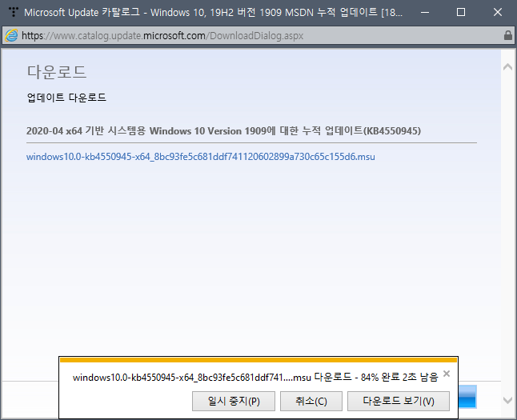Viewport: 517px width, 420px height.
Task: Click the blue button behind the download bar
Action: point(467,397)
